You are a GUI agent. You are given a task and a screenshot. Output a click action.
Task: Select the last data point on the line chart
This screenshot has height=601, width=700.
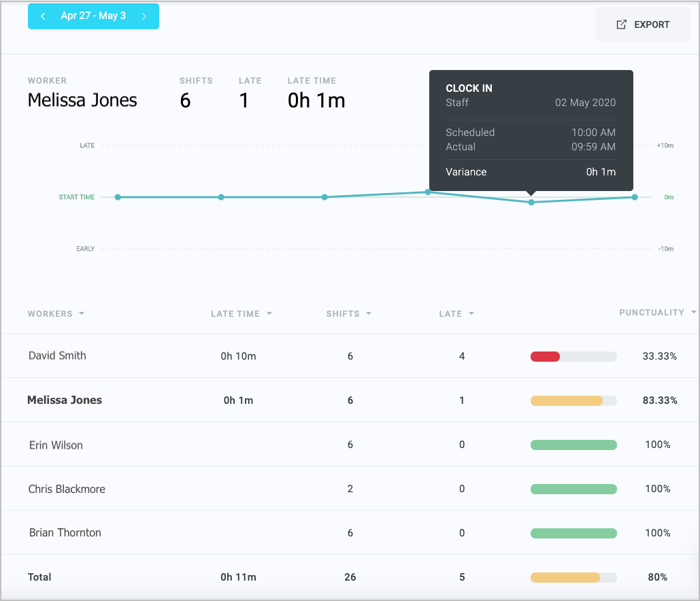pyautogui.click(x=635, y=197)
